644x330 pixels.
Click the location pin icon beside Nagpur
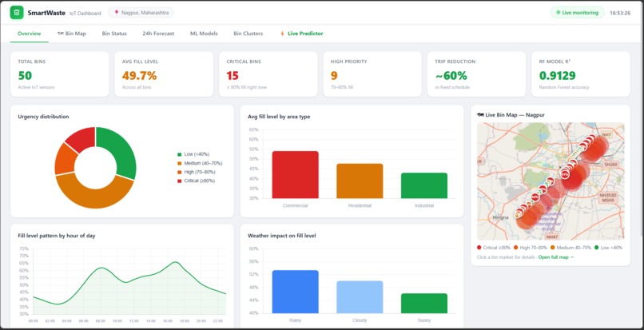(117, 13)
